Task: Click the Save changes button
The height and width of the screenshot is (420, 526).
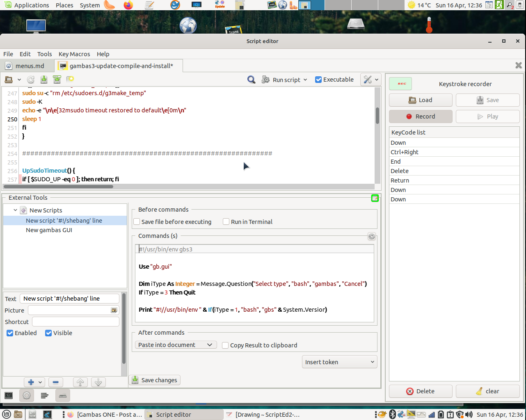Action: [155, 380]
